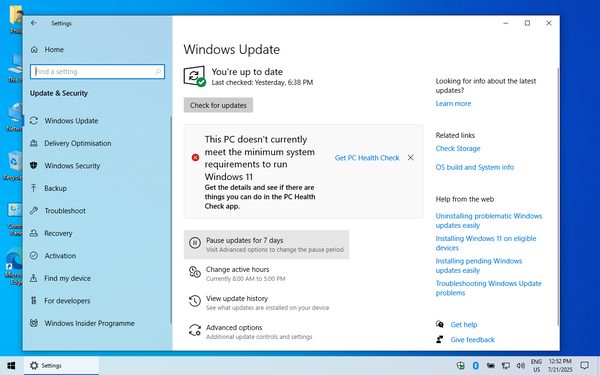Click the network tray icon
The width and height of the screenshot is (600, 375).
pos(506,366)
